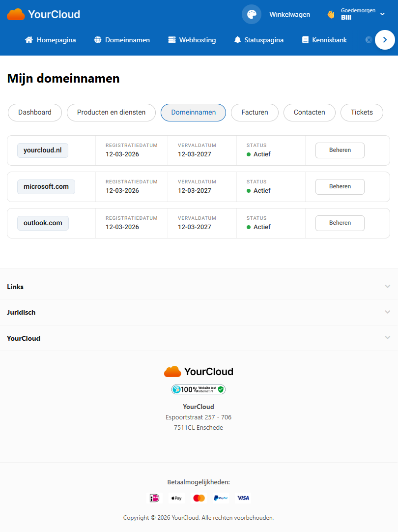Switch to the Facturen tab
Image resolution: width=398 pixels, height=532 pixels.
255,113
